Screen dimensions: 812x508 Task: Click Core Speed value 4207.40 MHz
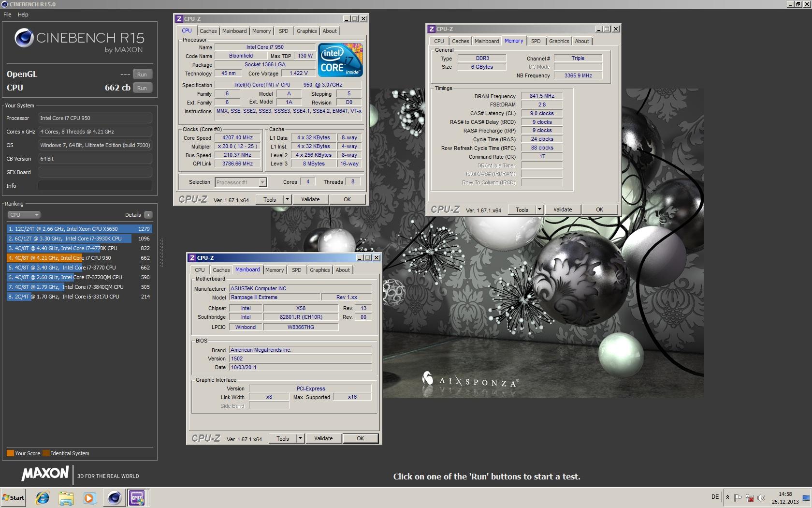pyautogui.click(x=238, y=138)
